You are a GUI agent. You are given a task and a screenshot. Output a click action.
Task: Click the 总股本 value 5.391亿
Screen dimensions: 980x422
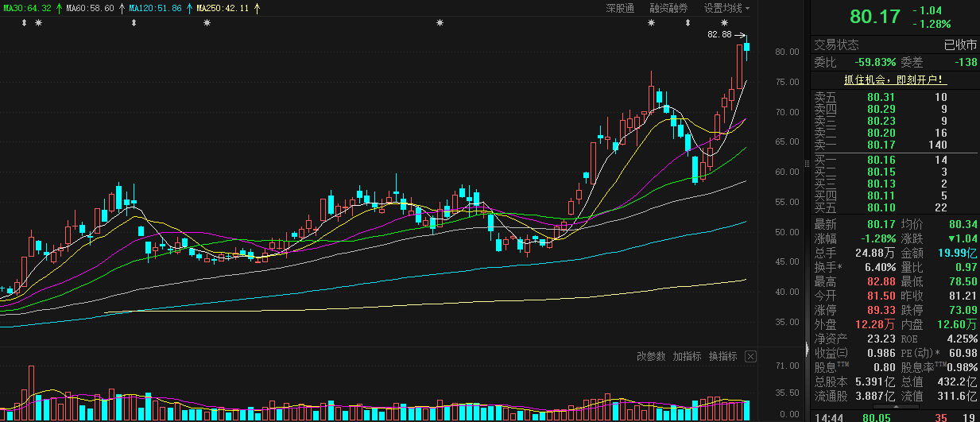tap(875, 381)
